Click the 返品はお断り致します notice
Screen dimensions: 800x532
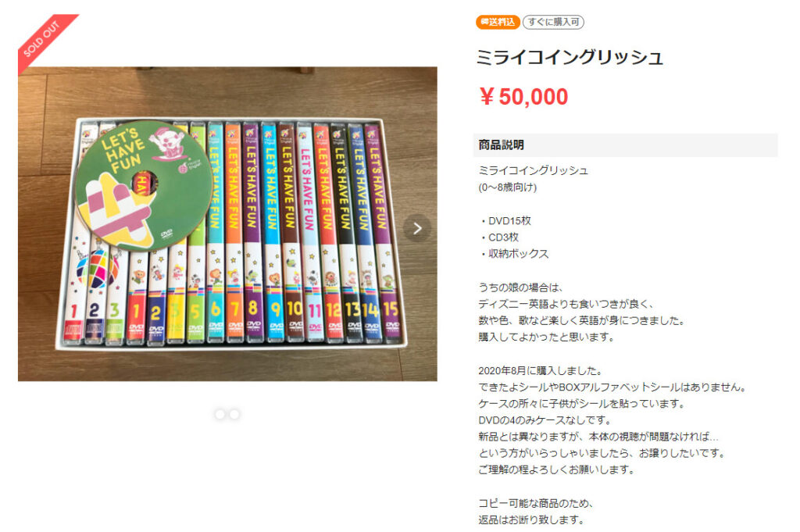530,520
